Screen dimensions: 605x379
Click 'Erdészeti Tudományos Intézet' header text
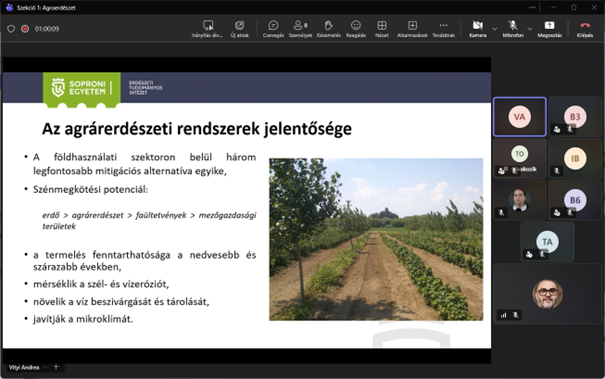(145, 88)
